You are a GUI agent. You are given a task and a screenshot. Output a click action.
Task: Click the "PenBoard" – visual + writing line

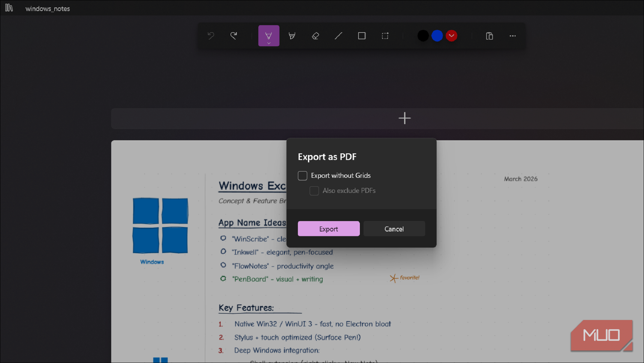point(277,279)
